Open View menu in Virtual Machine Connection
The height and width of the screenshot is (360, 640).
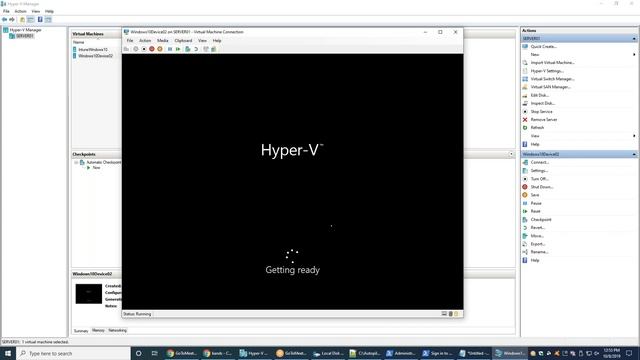(202, 41)
